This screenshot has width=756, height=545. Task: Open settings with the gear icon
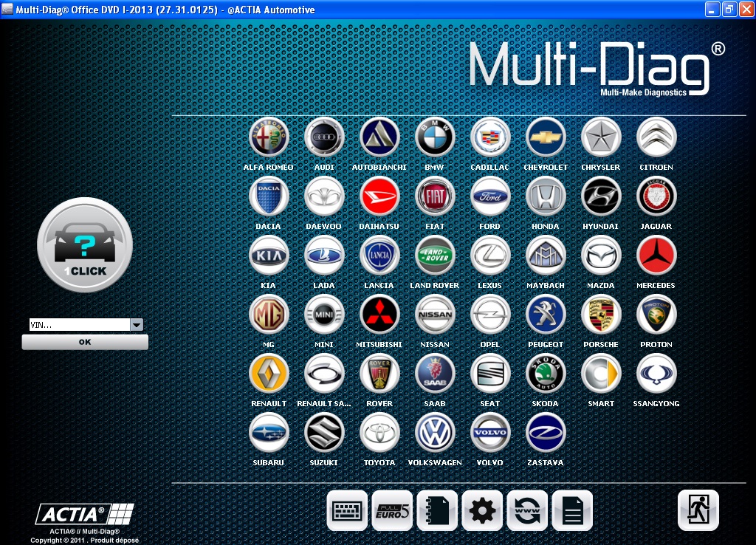[x=482, y=510]
